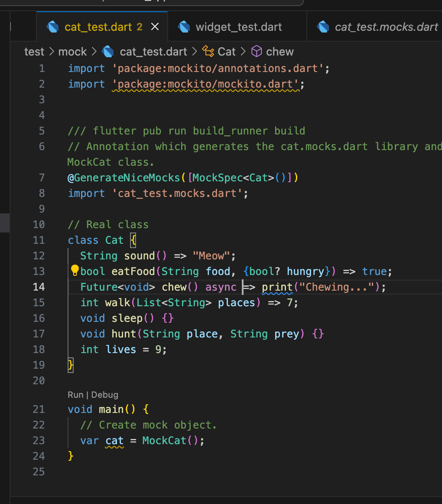This screenshot has height=504, width=442.
Task: Click the 'cat_test.mocks.dart' import string
Action: click(x=177, y=193)
